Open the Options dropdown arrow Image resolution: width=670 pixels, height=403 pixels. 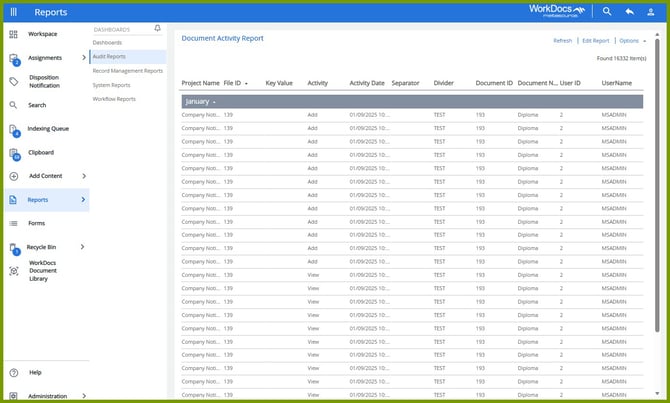tap(644, 41)
